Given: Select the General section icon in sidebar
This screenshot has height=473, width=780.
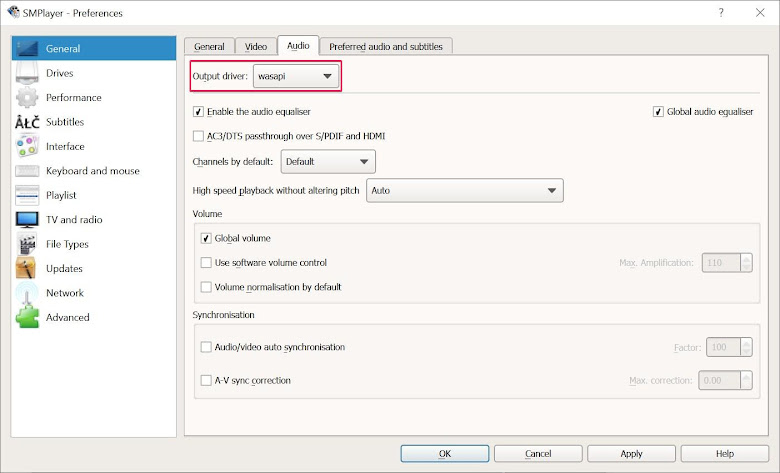Looking at the screenshot, I should 27,48.
